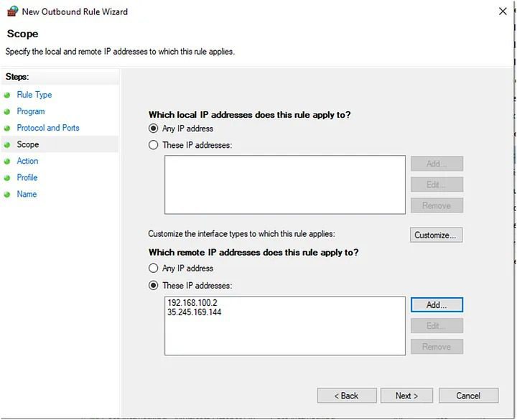
Task: Close the New Outbound Rule Wizard window
Action: point(503,11)
